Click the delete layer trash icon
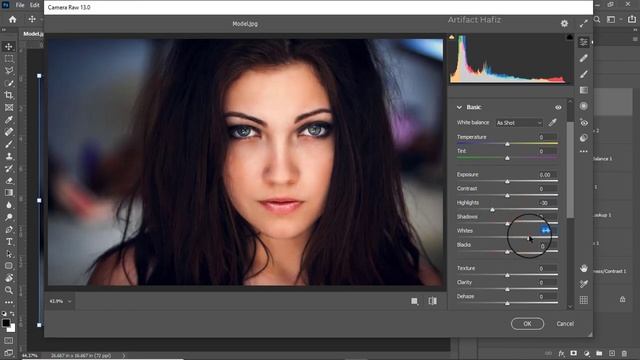The height and width of the screenshot is (360, 640). (624, 353)
